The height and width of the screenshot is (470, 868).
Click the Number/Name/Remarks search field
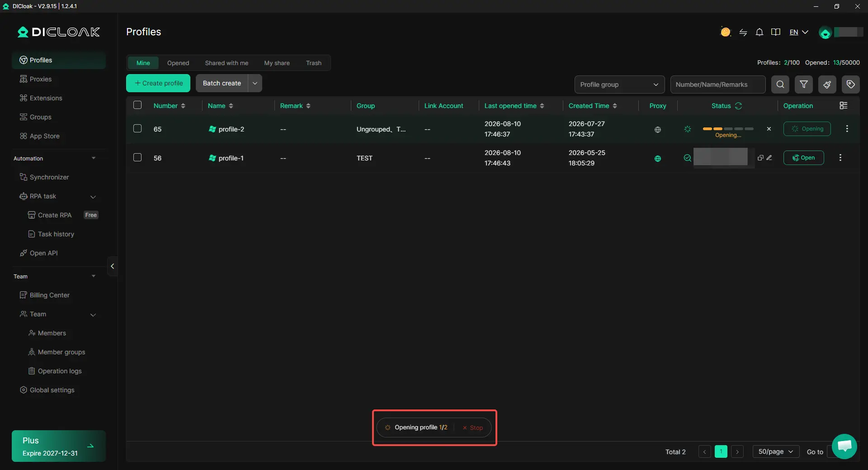717,85
